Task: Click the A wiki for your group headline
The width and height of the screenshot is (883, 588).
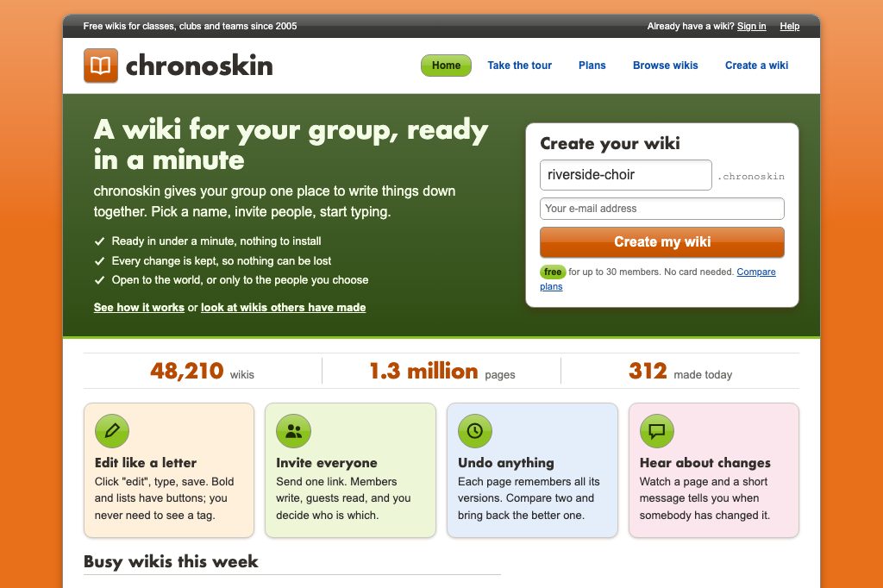Action: pyautogui.click(x=291, y=144)
